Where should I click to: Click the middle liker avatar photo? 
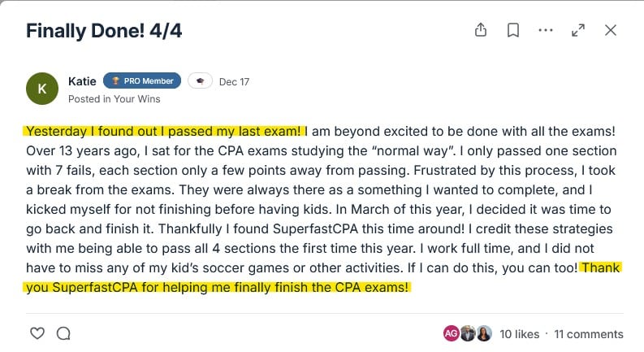[468, 333]
